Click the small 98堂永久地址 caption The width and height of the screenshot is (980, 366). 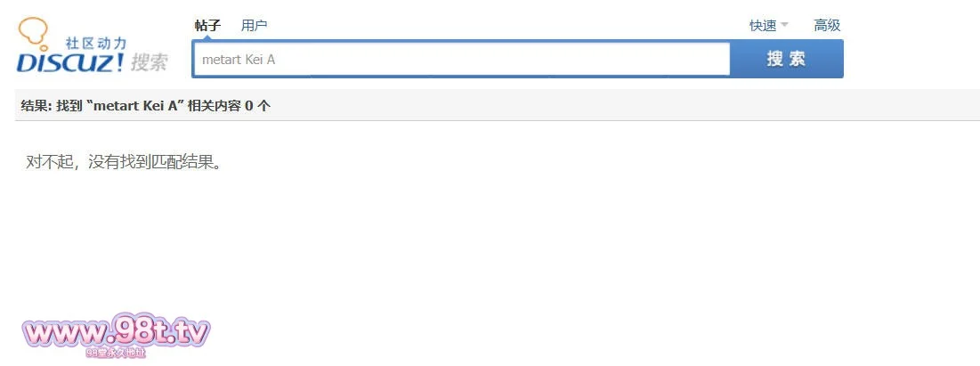click(x=115, y=354)
